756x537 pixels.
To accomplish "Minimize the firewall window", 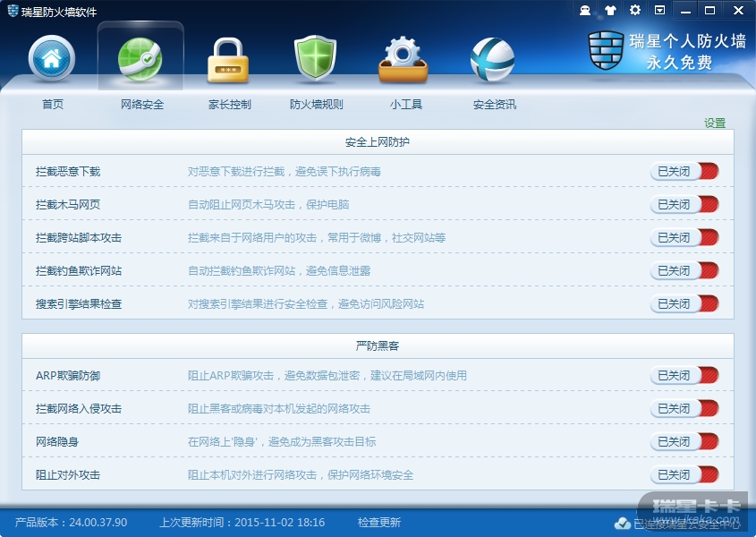I will tap(685, 10).
